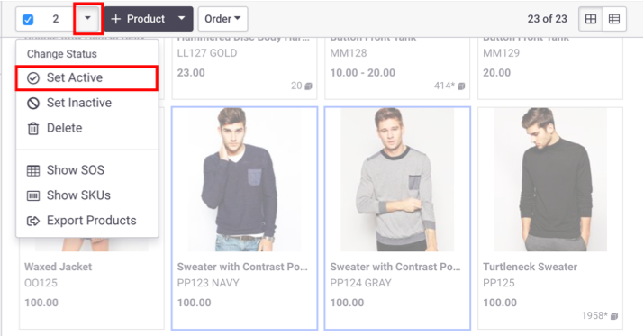This screenshot has width=644, height=336.
Task: Expand the Product button dropdown arrow
Action: [182, 19]
